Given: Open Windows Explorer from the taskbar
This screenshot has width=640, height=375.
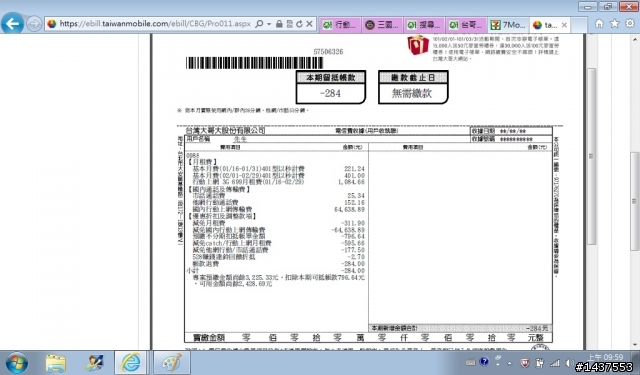Looking at the screenshot, I should (56, 363).
